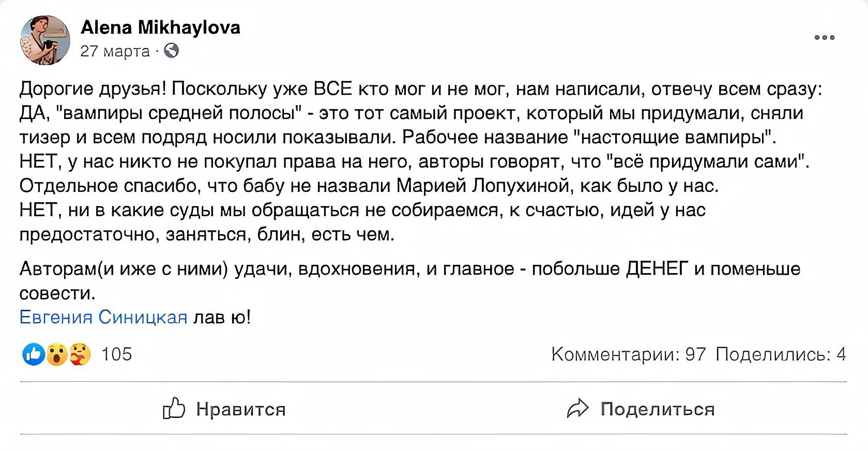The height and width of the screenshot is (451, 868).
Task: Click the paragraph beginning with Авторам
Action: click(410, 281)
